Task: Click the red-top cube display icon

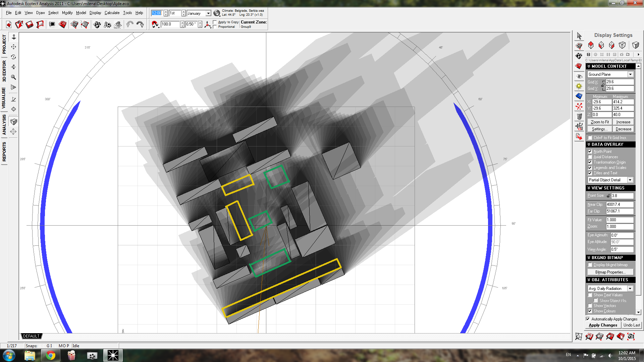Action: pyautogui.click(x=591, y=45)
